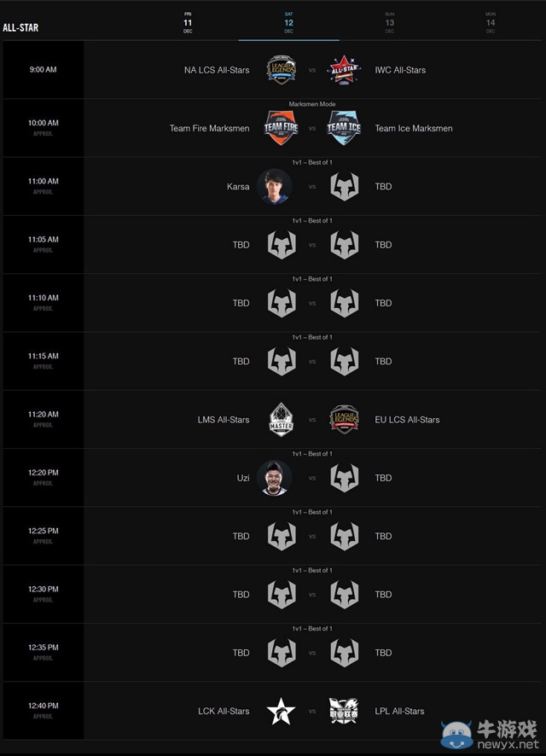Switch to the Sunday 13 Dec tab

(389, 22)
